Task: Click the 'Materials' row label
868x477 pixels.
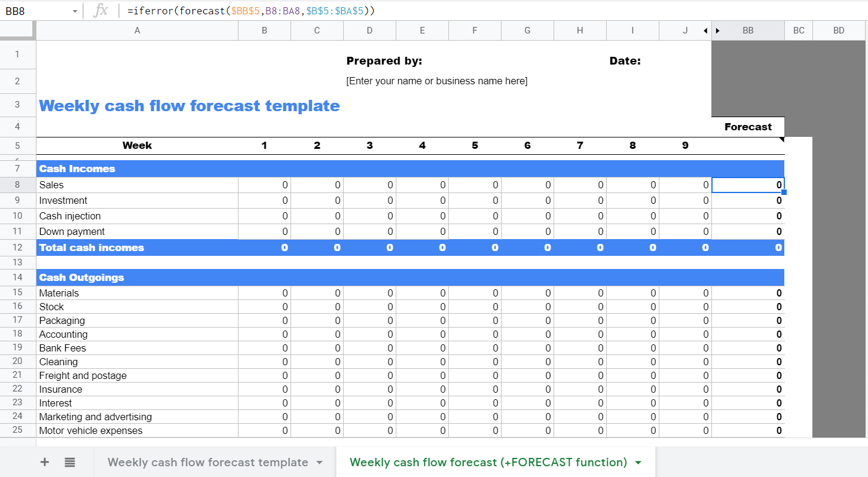Action: (x=59, y=293)
